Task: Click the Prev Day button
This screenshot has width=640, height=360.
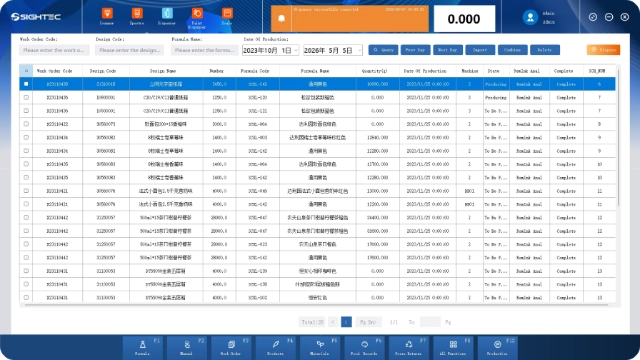Action: coord(416,50)
